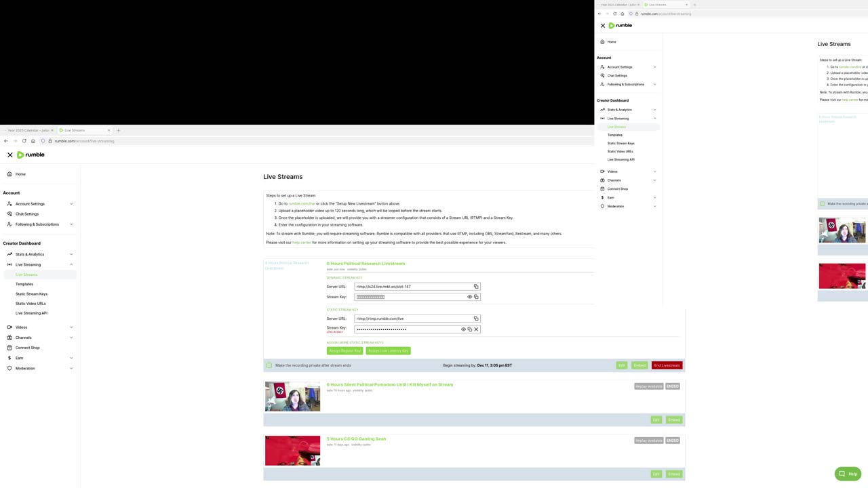Open Templates in top-right window sidebar

[615, 135]
